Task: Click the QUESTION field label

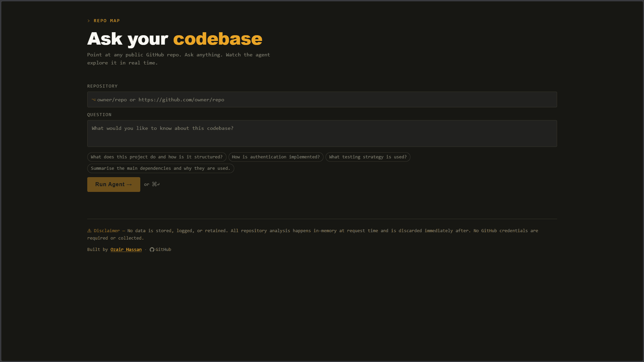Action: pos(99,115)
